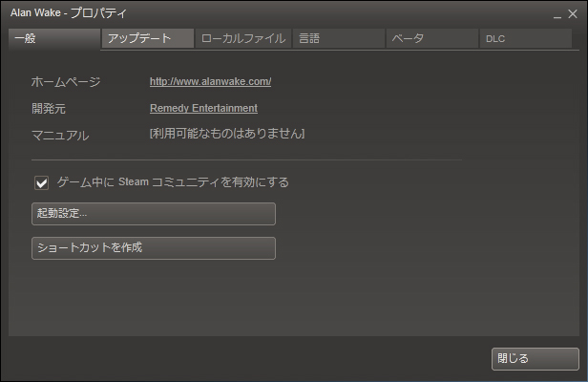Open the ベータ tab

click(432, 38)
